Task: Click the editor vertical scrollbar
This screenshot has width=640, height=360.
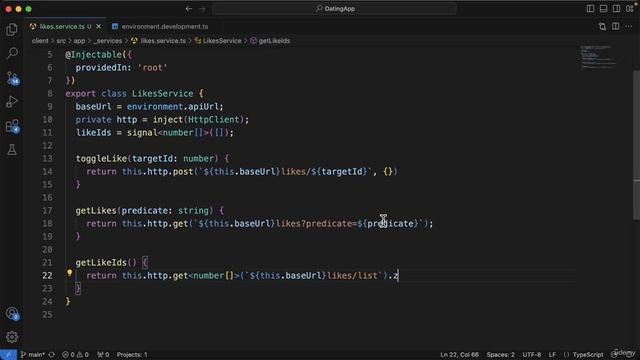Action: [636, 144]
